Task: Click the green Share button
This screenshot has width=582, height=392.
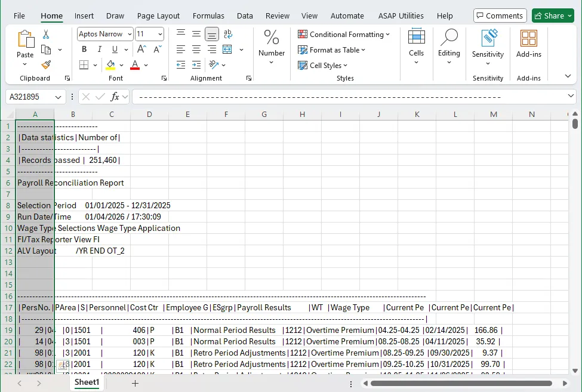Action: click(x=553, y=16)
